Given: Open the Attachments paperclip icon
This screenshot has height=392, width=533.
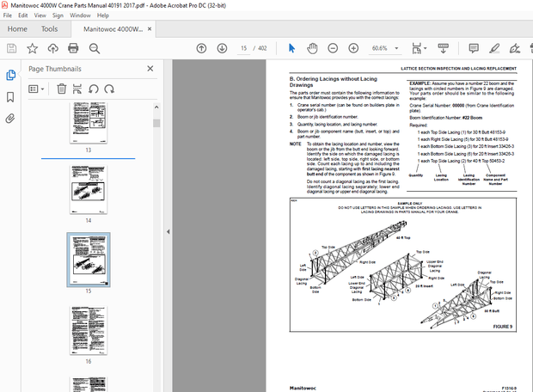Looking at the screenshot, I should click(x=10, y=119).
